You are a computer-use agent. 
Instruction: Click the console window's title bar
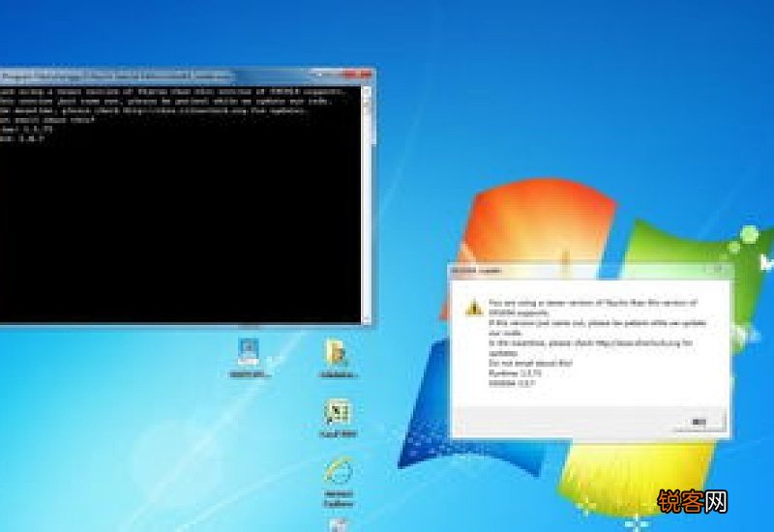click(x=145, y=75)
